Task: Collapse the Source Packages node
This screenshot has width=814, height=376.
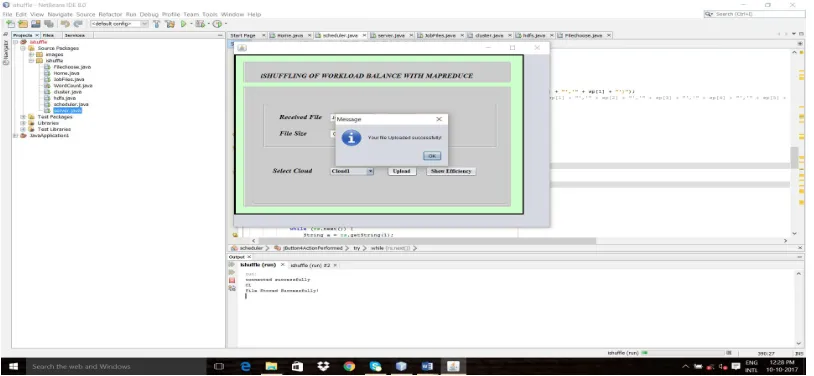Action: tap(23, 48)
